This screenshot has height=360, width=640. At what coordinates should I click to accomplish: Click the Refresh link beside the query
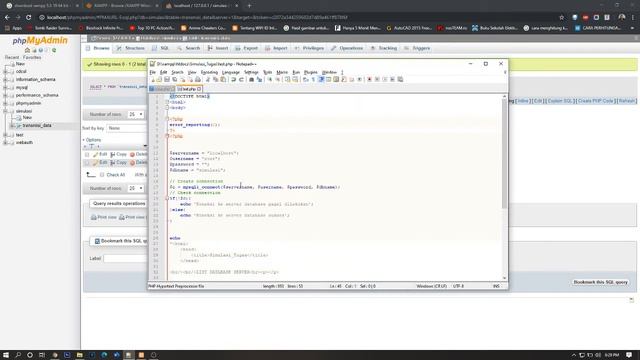(x=627, y=101)
